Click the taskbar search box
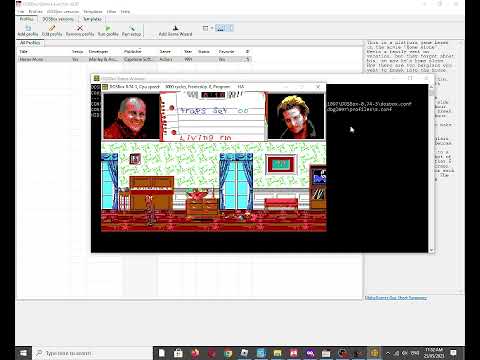Image resolution: width=480 pixels, height=360 pixels. tap(93, 353)
